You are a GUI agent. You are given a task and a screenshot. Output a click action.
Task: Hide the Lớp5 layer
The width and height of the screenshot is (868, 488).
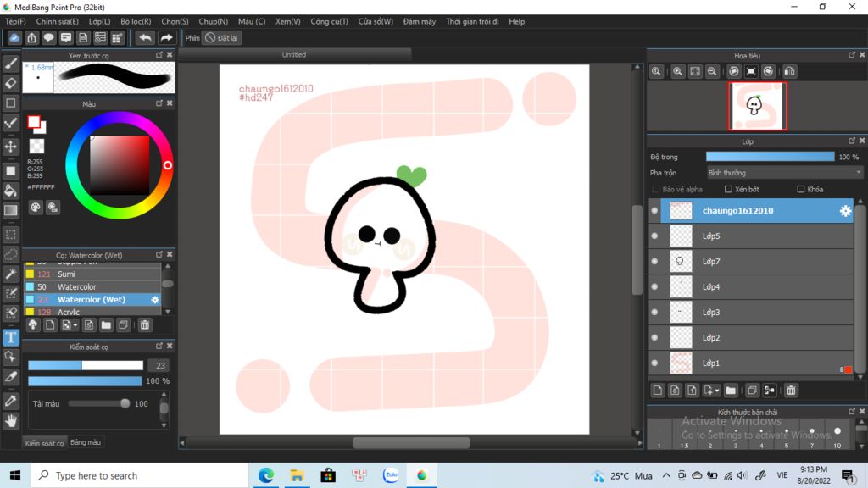click(x=655, y=236)
